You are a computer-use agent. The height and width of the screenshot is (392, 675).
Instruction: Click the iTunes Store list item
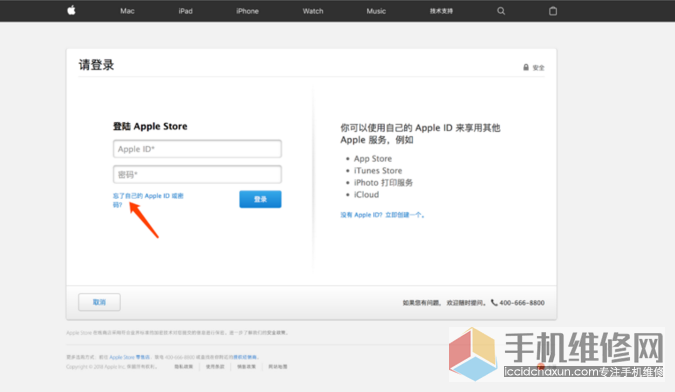378,171
